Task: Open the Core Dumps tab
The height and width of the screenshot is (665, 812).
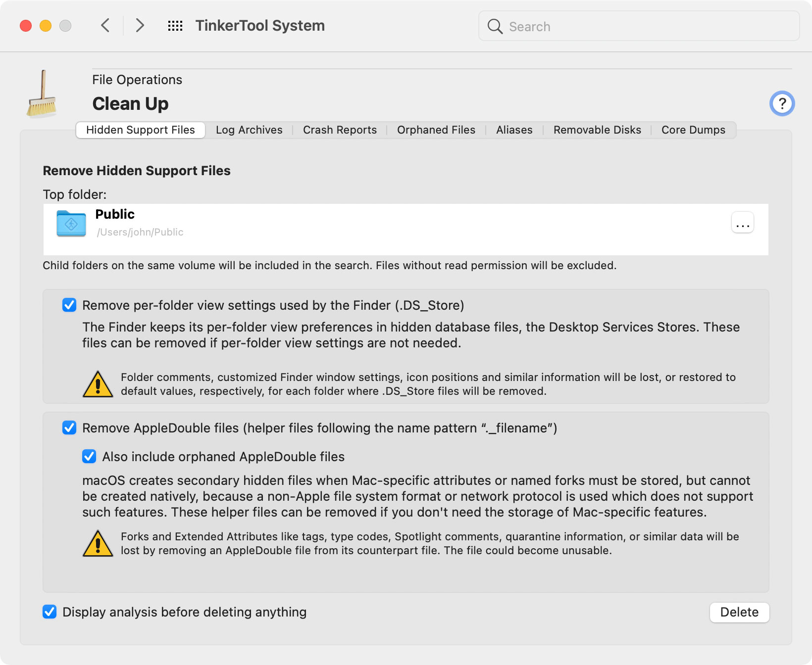Action: click(x=693, y=130)
